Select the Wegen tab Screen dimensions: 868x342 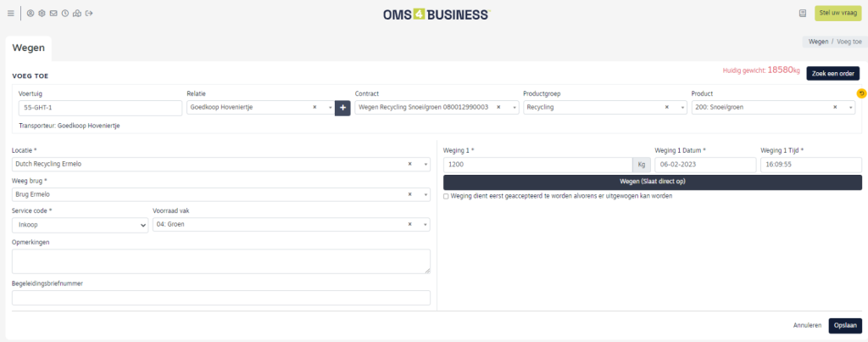click(x=29, y=48)
